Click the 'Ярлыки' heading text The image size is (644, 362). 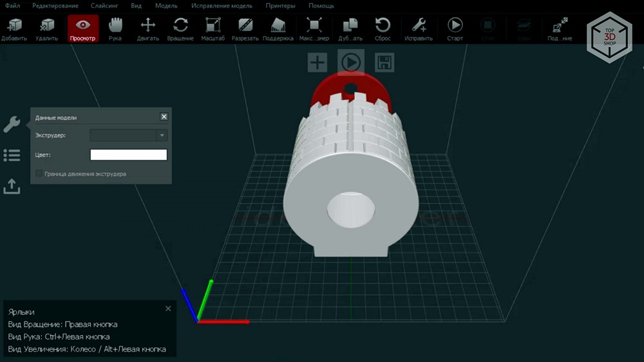tap(21, 312)
